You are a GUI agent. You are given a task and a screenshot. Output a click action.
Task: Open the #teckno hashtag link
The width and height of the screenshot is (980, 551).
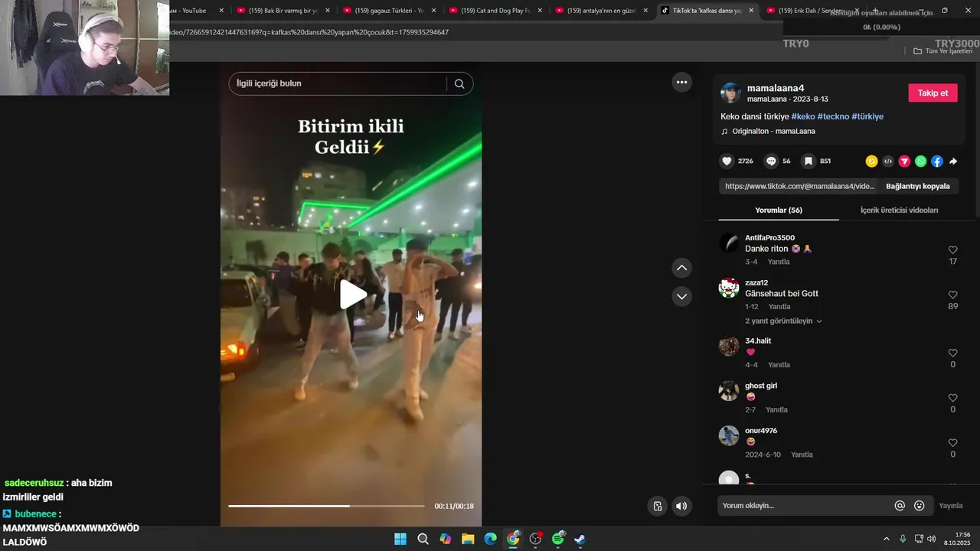click(833, 116)
